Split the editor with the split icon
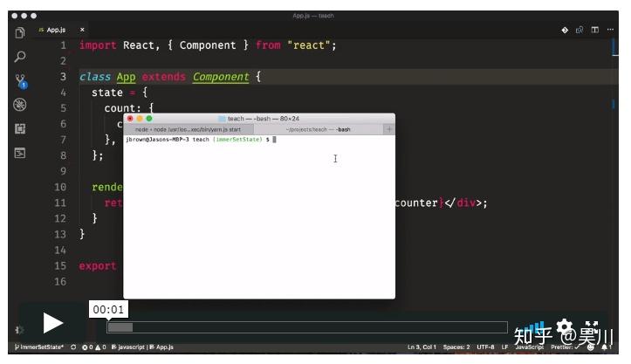631x364 pixels. pos(595,30)
